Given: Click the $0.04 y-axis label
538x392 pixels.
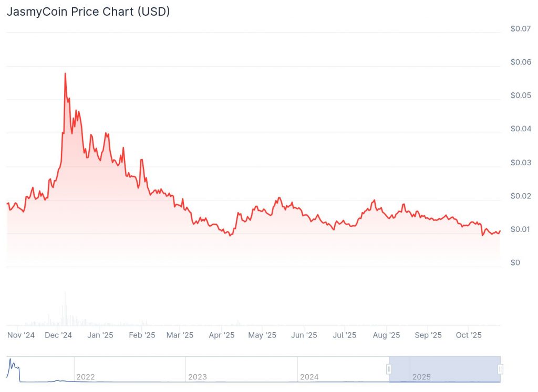Looking at the screenshot, I should pyautogui.click(x=521, y=129).
